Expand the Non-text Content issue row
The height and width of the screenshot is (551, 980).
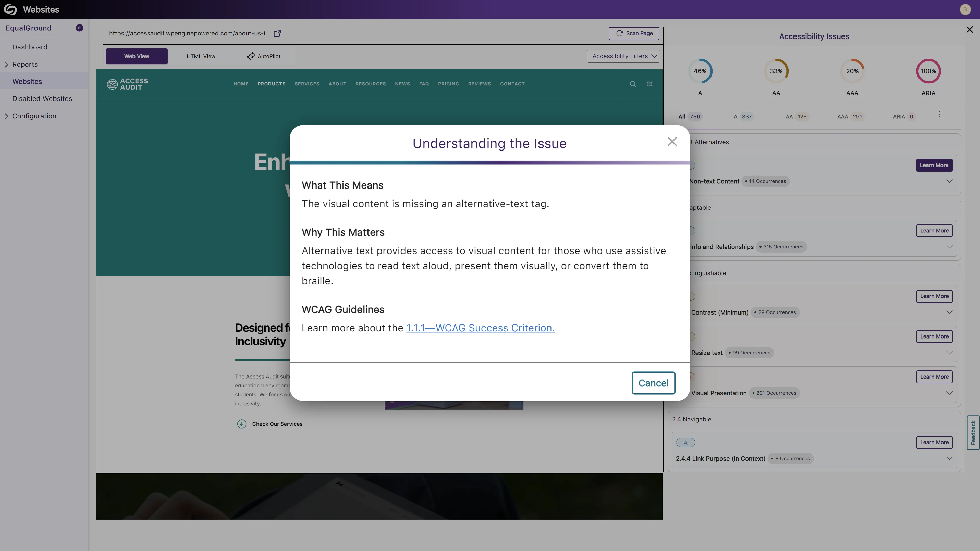tap(949, 181)
